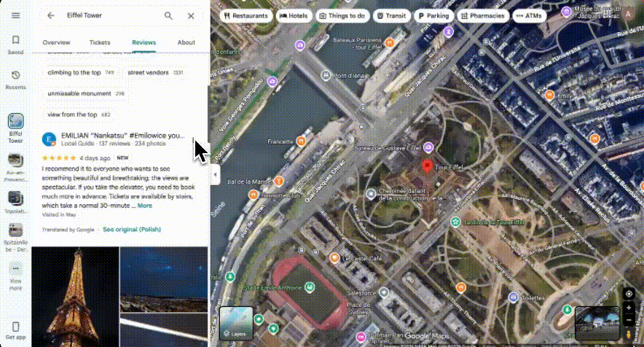This screenshot has height=347, width=644.
Task: Click the Stade Emile Anthoine marker
Action: pos(310,287)
